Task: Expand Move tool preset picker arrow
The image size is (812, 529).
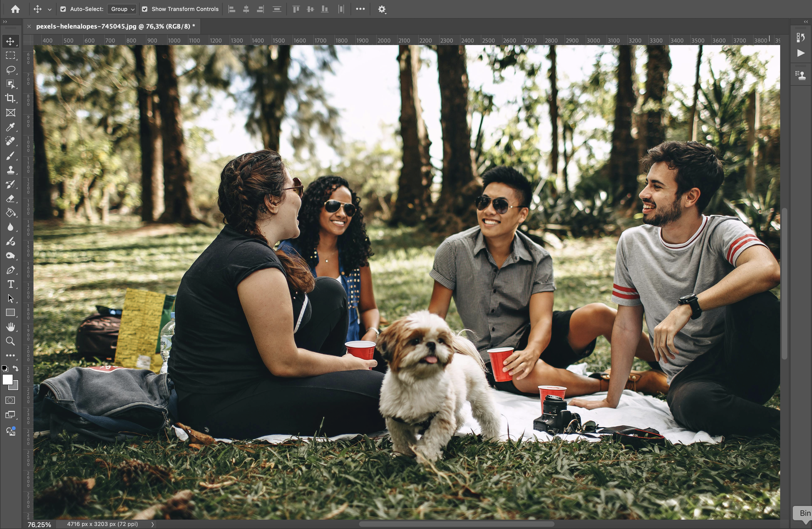Action: click(49, 10)
